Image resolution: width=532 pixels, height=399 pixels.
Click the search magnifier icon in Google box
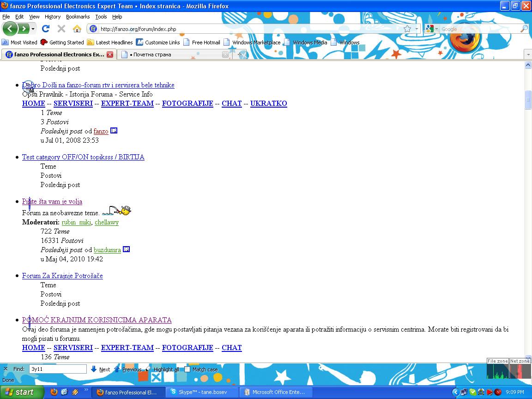point(524,29)
